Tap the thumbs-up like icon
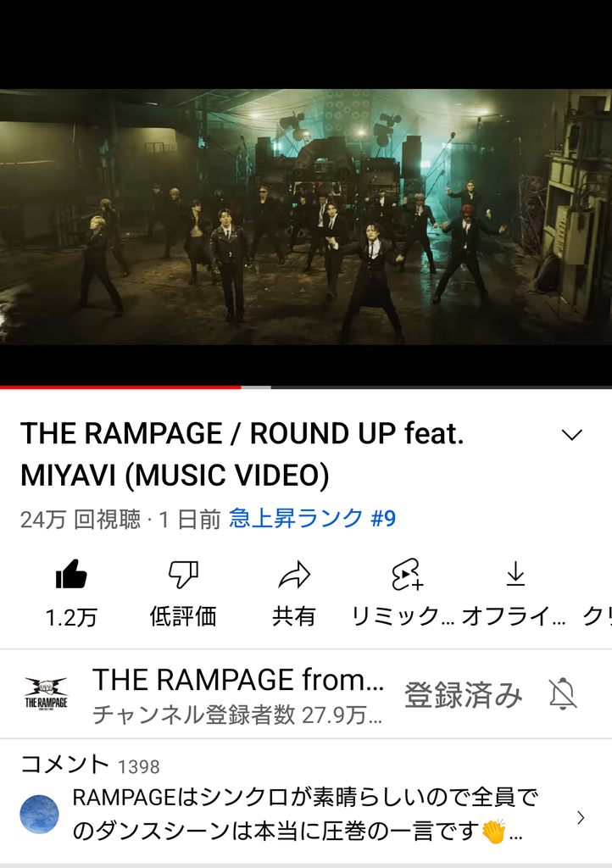The height and width of the screenshot is (868, 612). coord(71,574)
